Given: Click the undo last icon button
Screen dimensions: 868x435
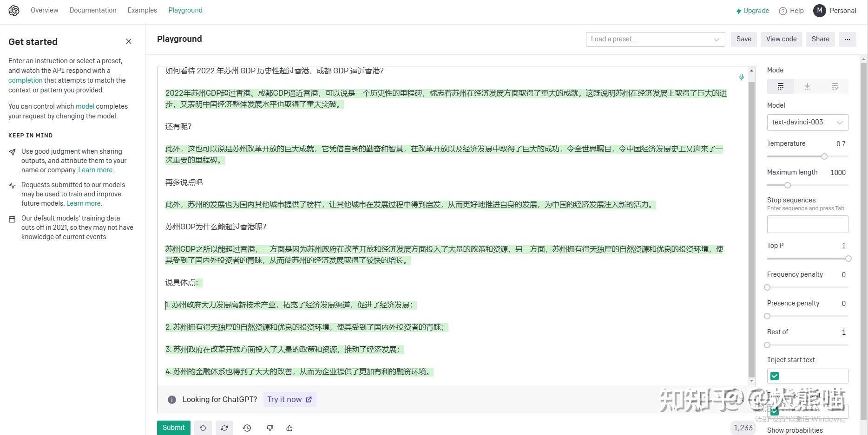Looking at the screenshot, I should click(x=203, y=428).
